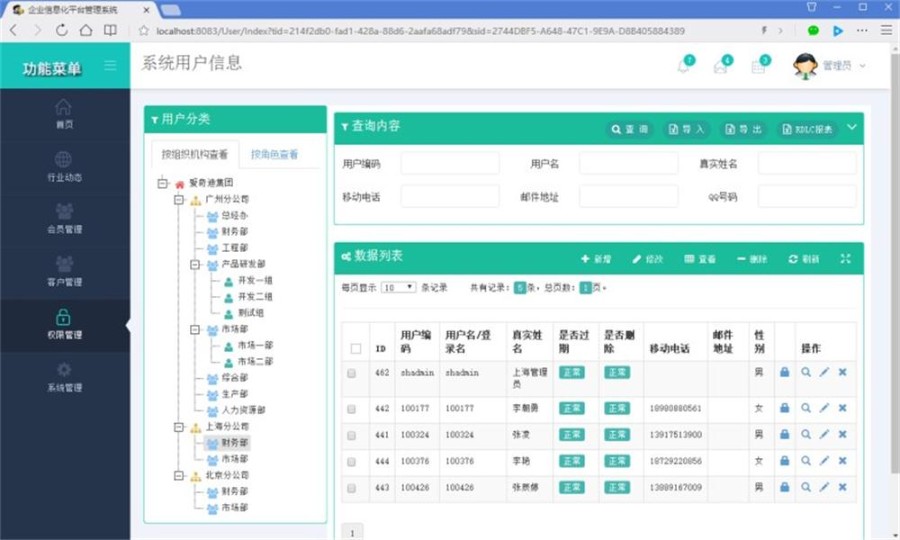Click the 查询 search button
The image size is (900, 540).
click(630, 129)
